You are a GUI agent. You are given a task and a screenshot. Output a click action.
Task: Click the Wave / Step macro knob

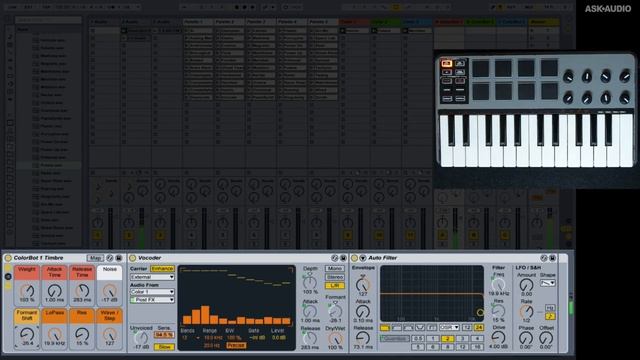109,335
